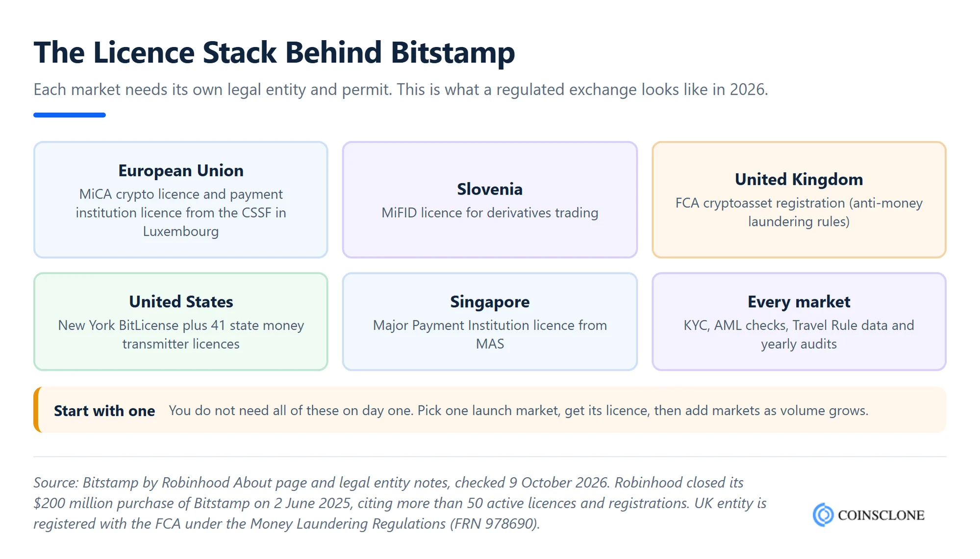Click the Coinsclone logo icon

pos(823,515)
